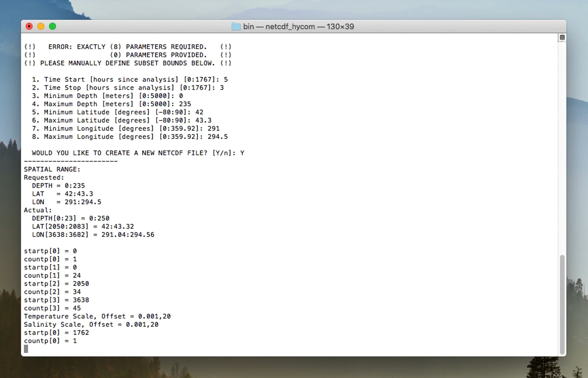Click the "startp[0] = 1762" line

[56, 333]
